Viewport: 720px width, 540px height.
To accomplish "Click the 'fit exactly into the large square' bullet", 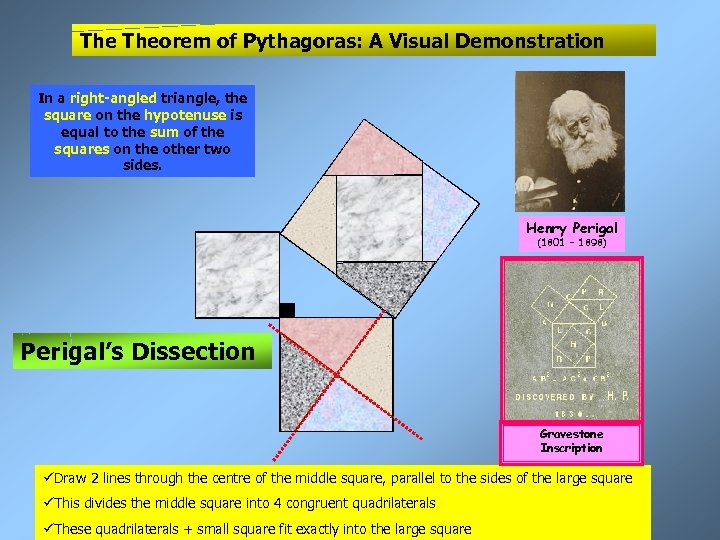I will tap(258, 529).
